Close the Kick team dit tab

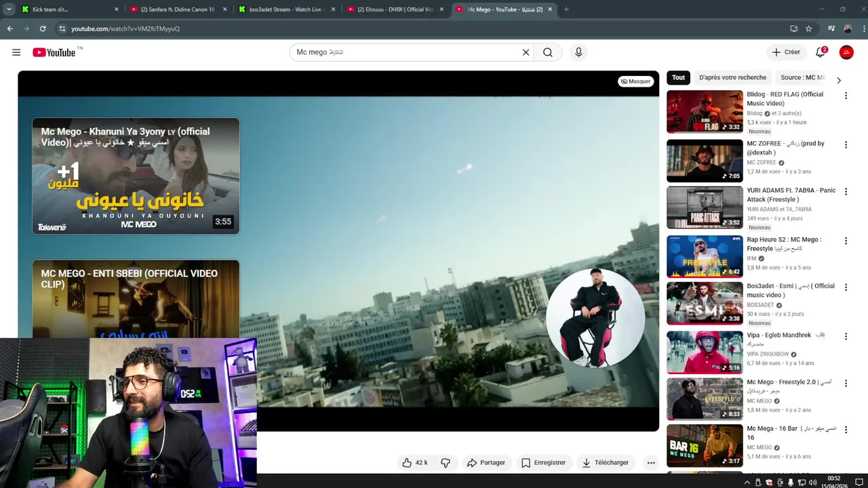click(x=116, y=9)
